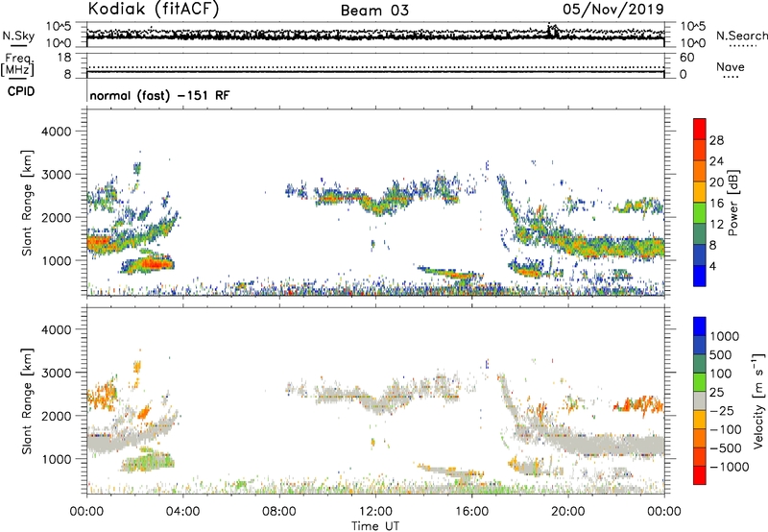
Task: Click the '1000' tick in the velocity panel
Action: pos(56,459)
